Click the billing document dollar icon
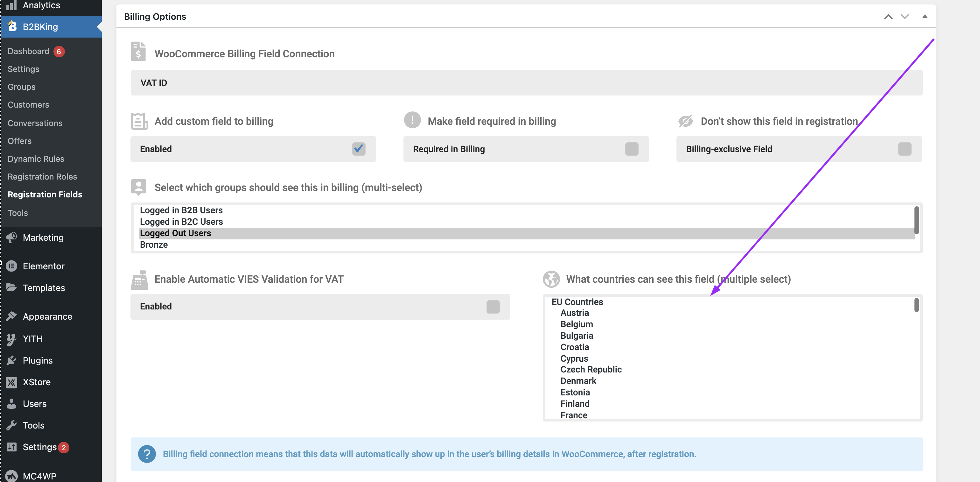Image resolution: width=980 pixels, height=482 pixels. [138, 51]
